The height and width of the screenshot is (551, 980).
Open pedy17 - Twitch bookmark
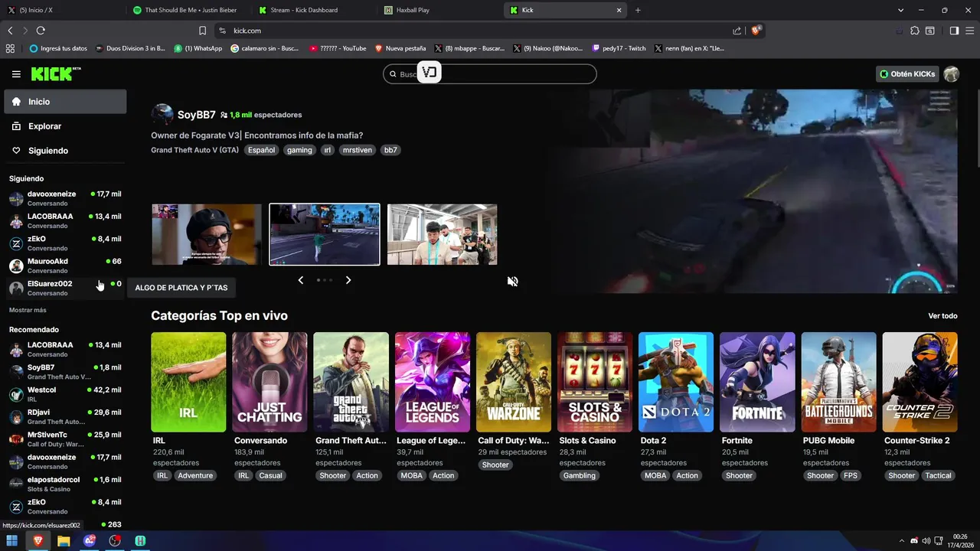[619, 48]
